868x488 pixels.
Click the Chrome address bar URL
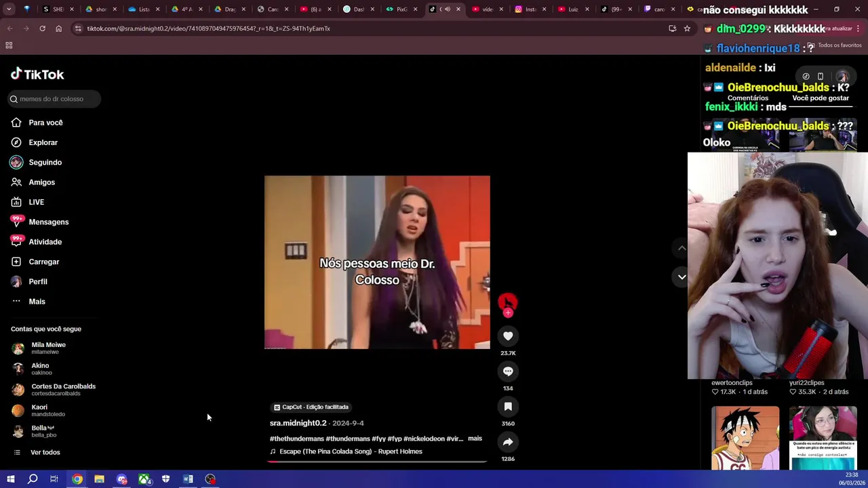click(x=208, y=28)
